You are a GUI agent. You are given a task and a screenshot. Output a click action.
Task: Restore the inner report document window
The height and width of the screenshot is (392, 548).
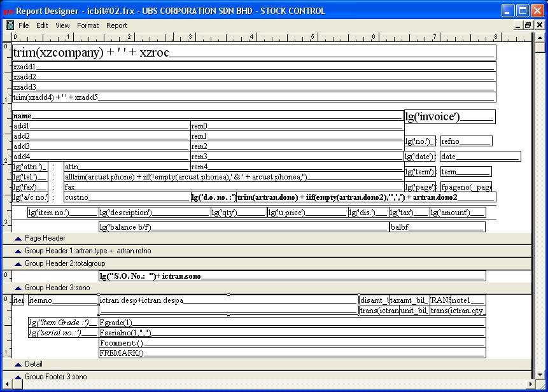(528, 25)
